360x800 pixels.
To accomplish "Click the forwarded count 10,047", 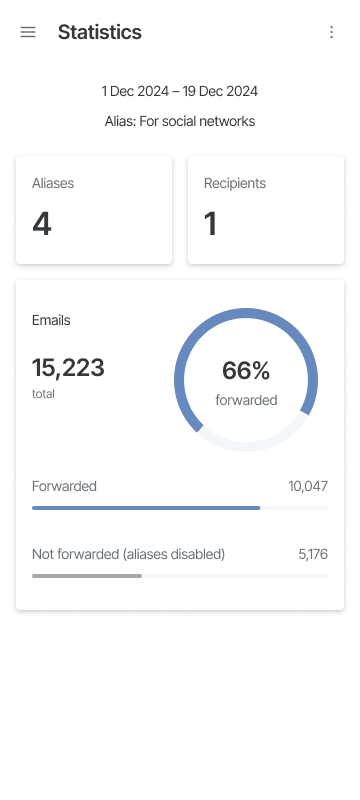I will coord(308,486).
